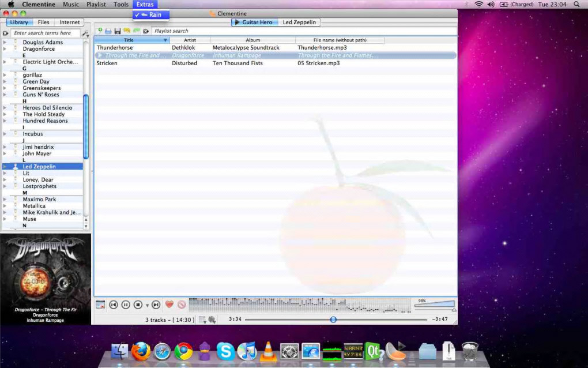Viewport: 588px width, 368px height.
Task: Click the Title column sort arrow
Action: coord(165,40)
